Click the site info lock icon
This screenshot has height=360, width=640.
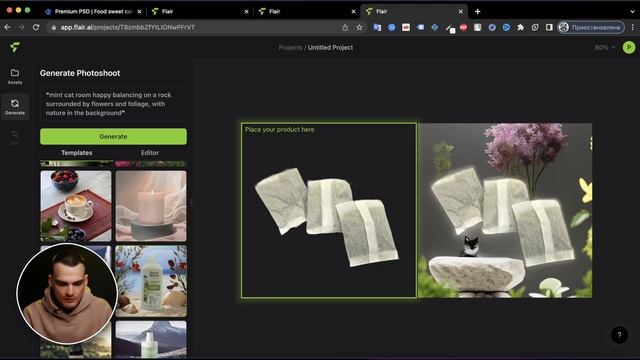click(53, 27)
